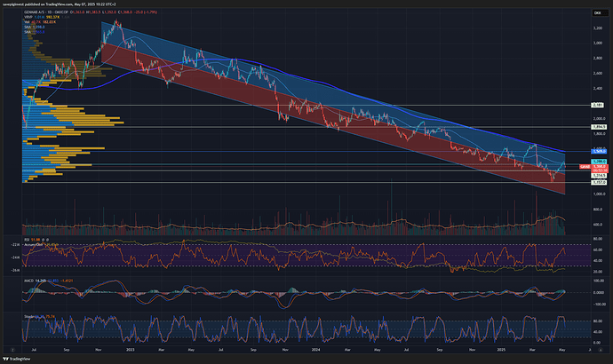Image resolution: width=613 pixels, height=364 pixels.
Task: Click the 3,200 price axis value
Action: [597, 28]
